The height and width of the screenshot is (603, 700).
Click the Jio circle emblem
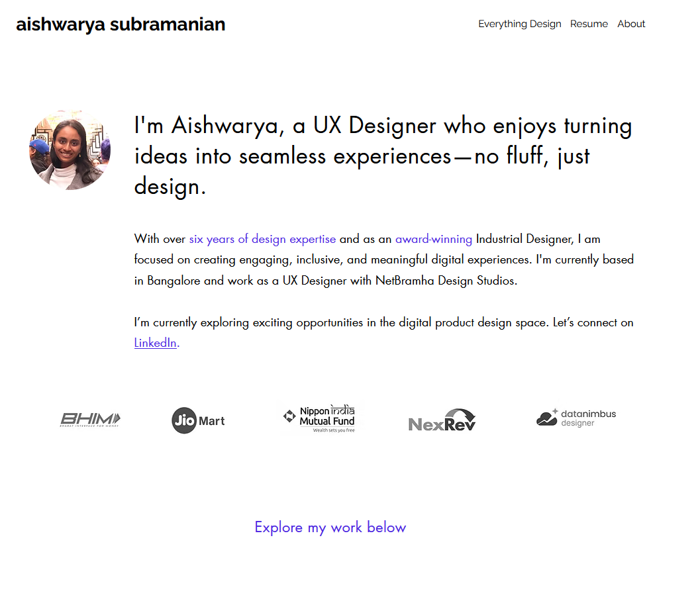(x=184, y=420)
